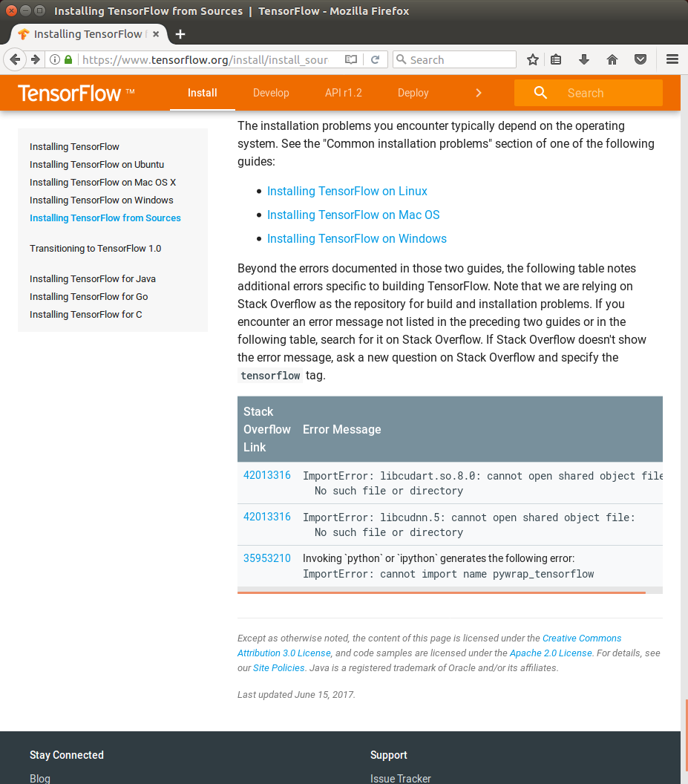Click 'Last updated June 15, 2017.' text
The height and width of the screenshot is (784, 688).
(296, 694)
